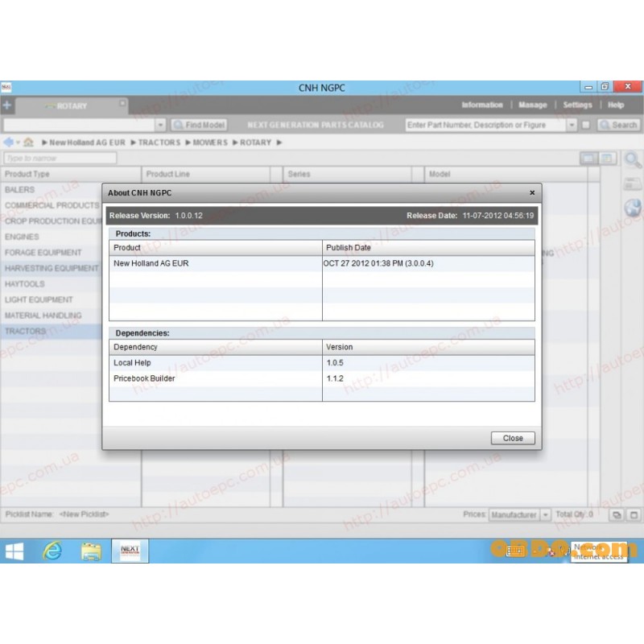This screenshot has width=644, height=644.
Task: Click the Version column header
Action: tap(428, 347)
